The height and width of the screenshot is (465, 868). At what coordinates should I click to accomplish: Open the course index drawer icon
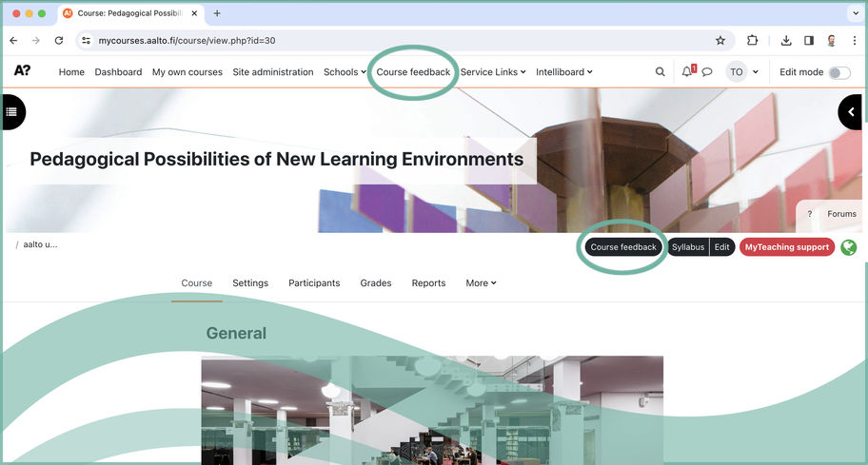11,112
